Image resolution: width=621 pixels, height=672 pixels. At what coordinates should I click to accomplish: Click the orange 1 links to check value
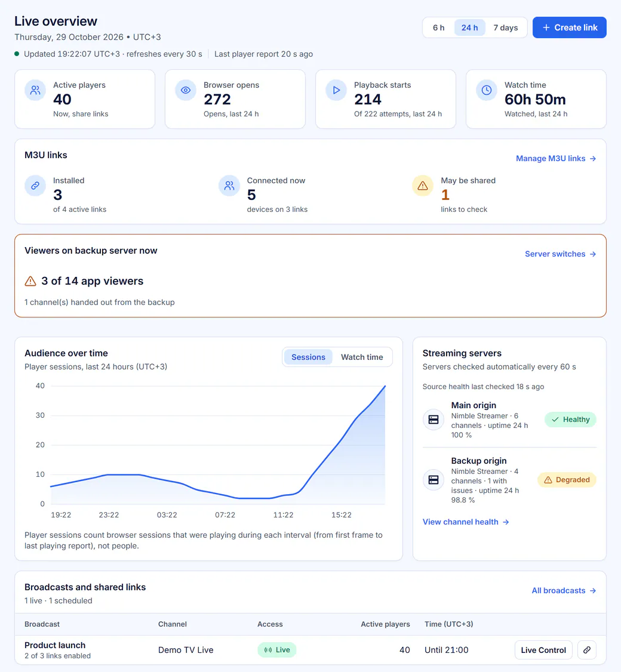click(x=445, y=195)
